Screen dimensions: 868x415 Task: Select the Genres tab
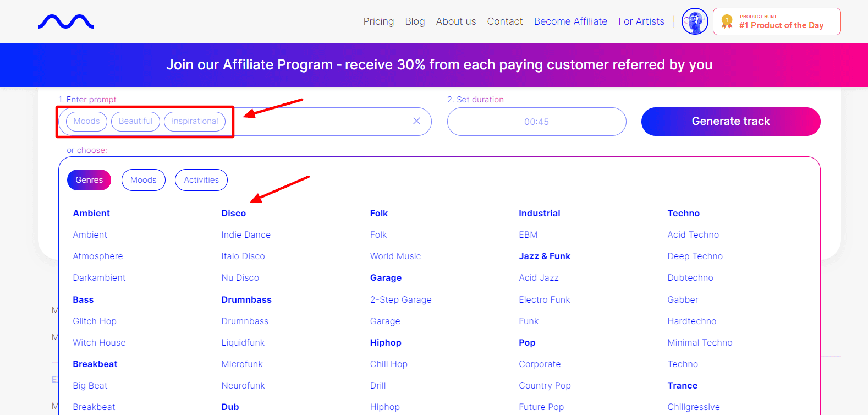pyautogui.click(x=89, y=180)
